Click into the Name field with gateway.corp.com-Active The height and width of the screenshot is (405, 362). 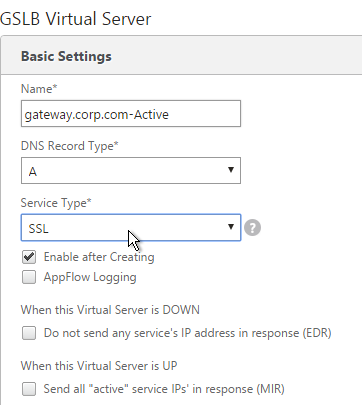pos(131,114)
